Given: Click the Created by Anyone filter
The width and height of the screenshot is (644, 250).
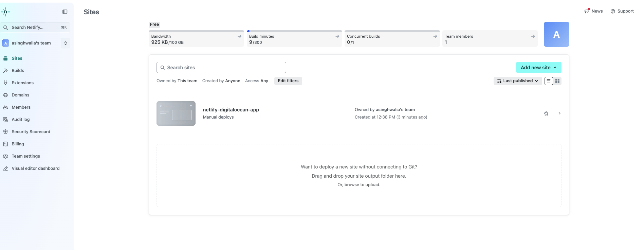Looking at the screenshot, I should (x=221, y=81).
